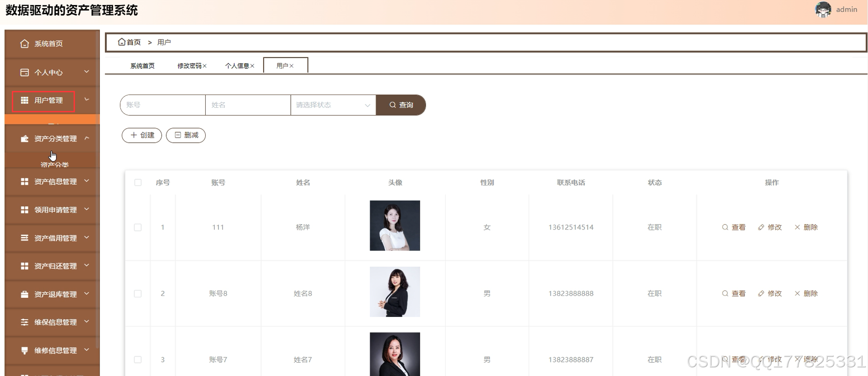Screen dimensions: 868x376
Task: Expand the 资产借用管理 menu chevron
Action: point(87,237)
